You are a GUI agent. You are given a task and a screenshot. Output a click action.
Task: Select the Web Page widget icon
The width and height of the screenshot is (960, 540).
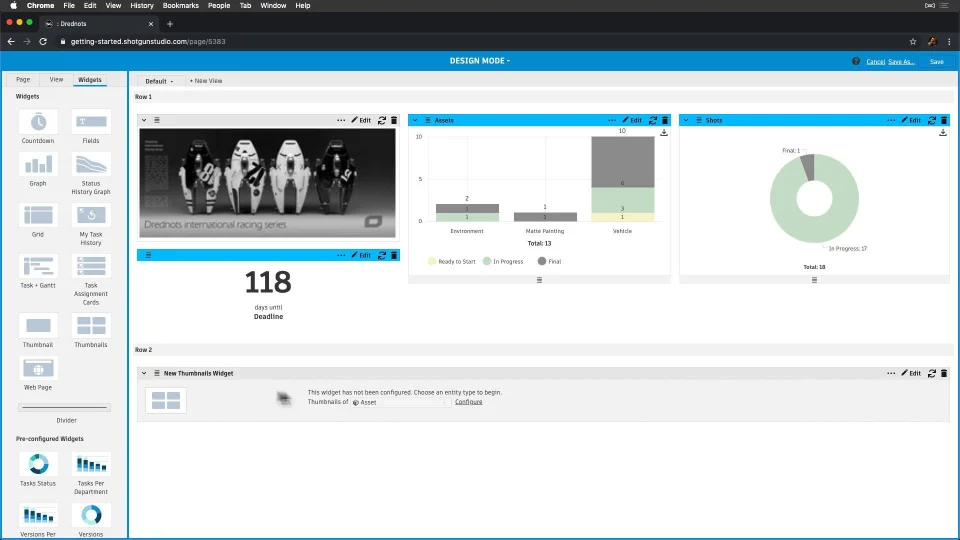pyautogui.click(x=38, y=369)
